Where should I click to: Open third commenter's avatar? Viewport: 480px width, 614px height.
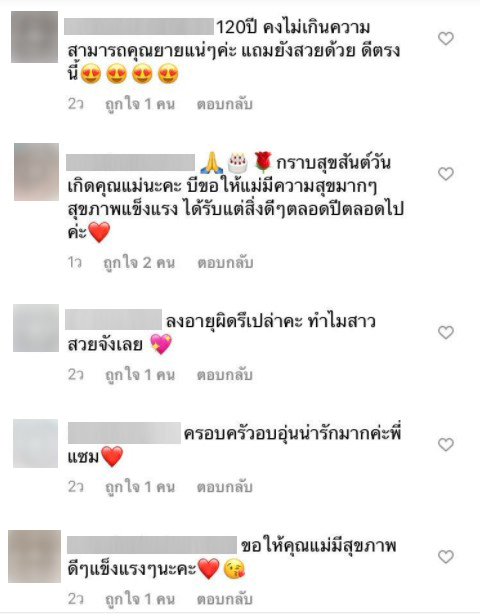coord(36,328)
